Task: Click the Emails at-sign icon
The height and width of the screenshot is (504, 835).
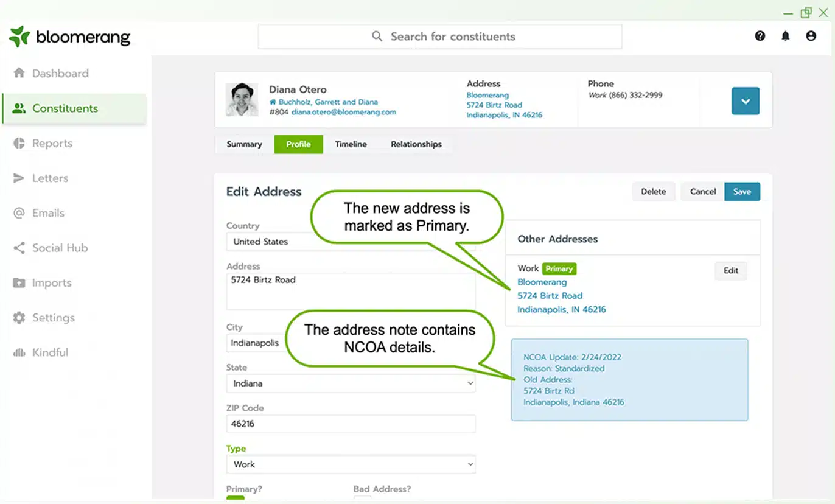Action: (19, 213)
